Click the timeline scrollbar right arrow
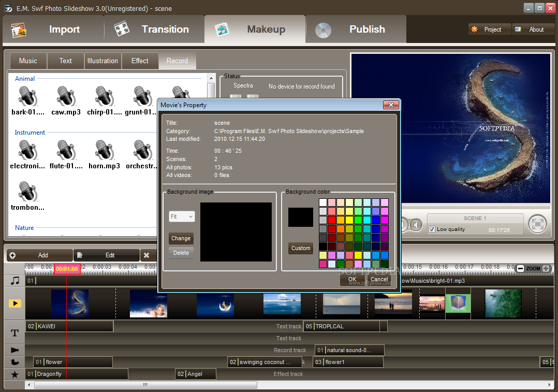 550,385
